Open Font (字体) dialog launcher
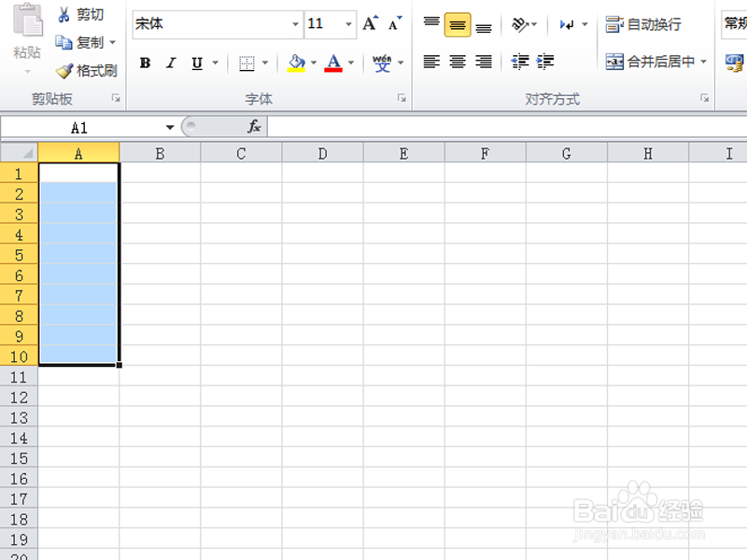747x560 pixels. 402,98
